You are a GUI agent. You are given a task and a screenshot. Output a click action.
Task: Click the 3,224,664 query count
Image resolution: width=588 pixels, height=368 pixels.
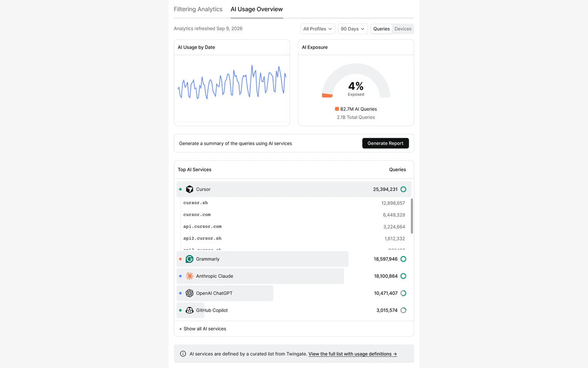394,227
